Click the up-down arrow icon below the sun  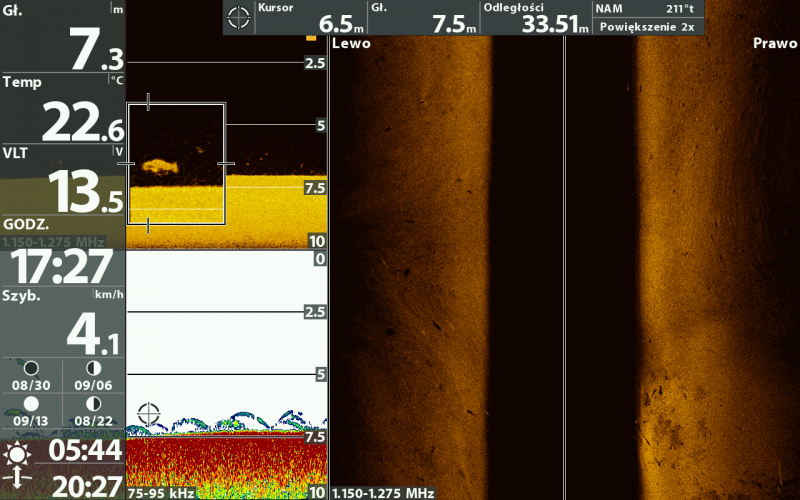point(17,485)
